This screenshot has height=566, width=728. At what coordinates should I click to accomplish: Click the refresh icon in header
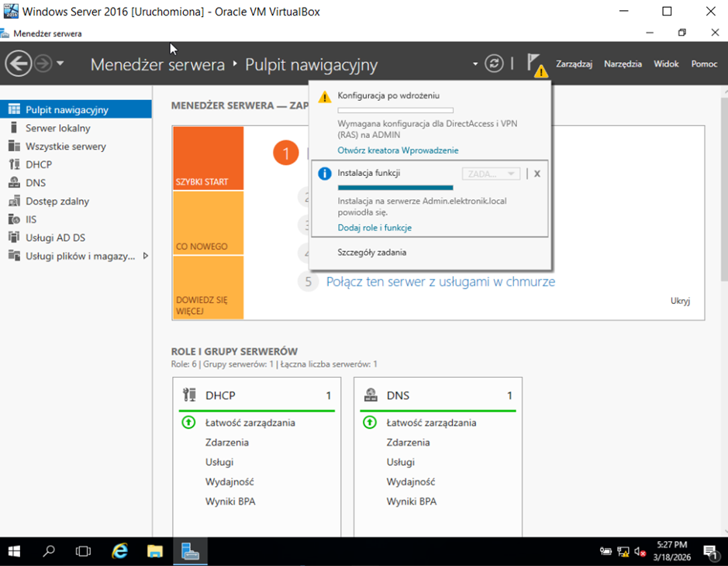pos(494,64)
